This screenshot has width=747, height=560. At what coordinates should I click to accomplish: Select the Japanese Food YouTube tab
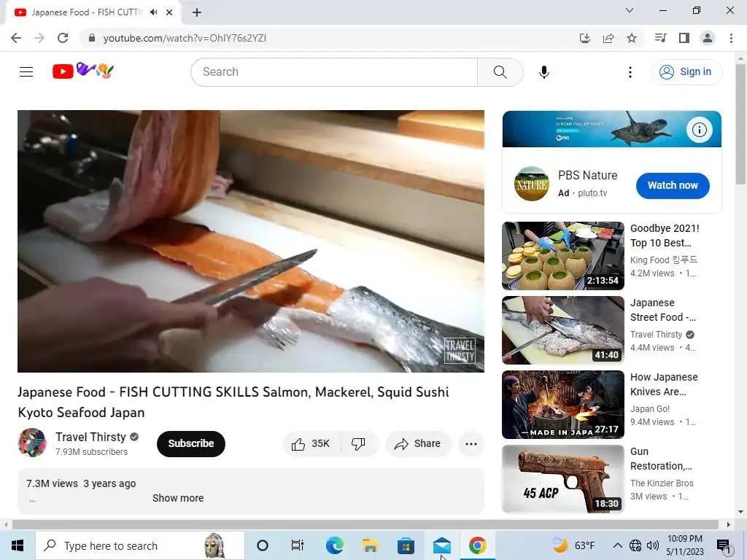(x=94, y=12)
